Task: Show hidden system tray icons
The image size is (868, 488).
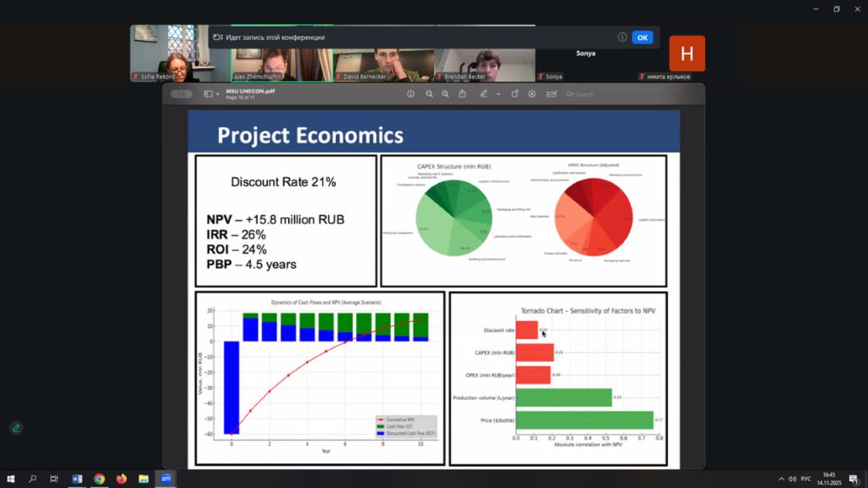Action: [779, 479]
